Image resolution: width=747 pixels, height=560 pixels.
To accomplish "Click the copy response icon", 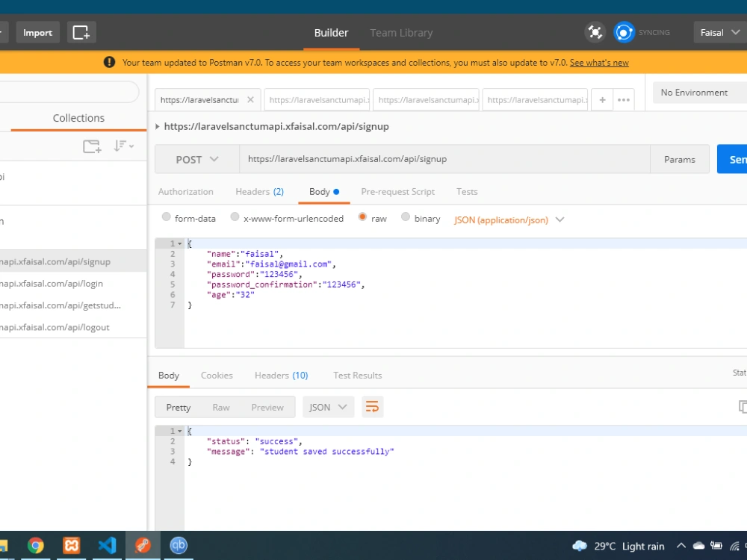I will click(743, 407).
